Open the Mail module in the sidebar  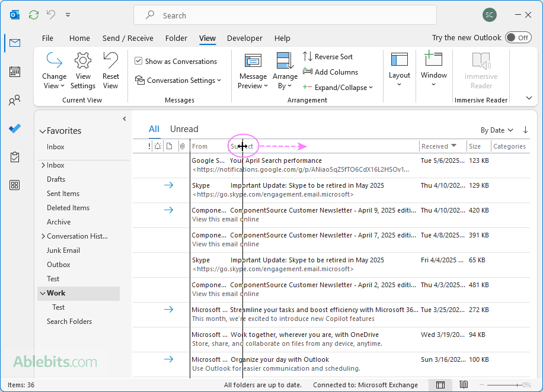tap(15, 43)
